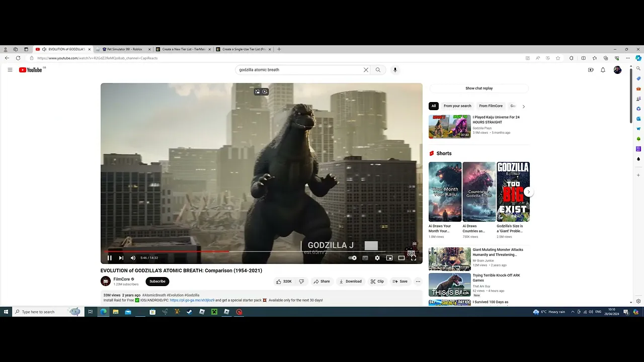Enter full screen mode

[414, 258]
